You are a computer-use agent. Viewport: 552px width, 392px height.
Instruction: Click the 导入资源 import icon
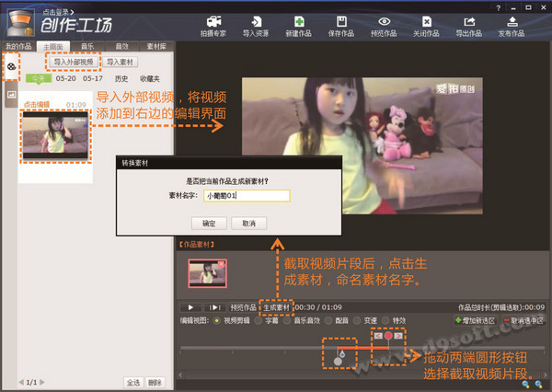coord(256,27)
